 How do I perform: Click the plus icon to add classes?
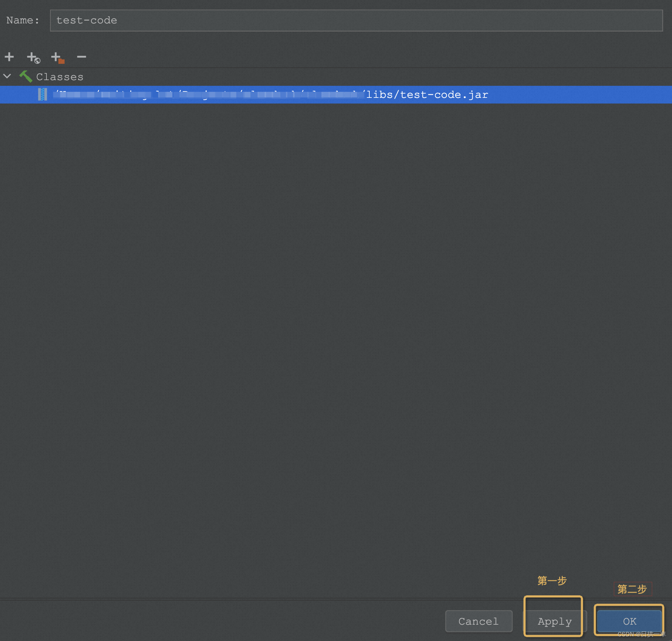pos(9,57)
